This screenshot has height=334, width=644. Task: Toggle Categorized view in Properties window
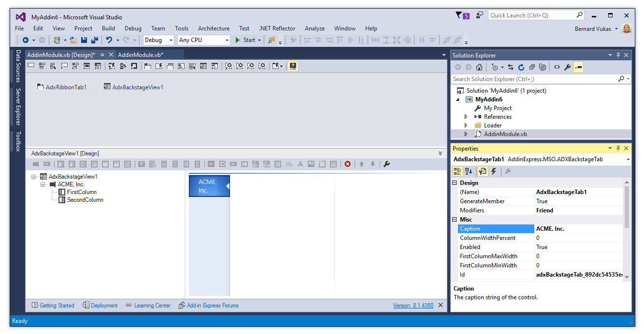point(457,171)
